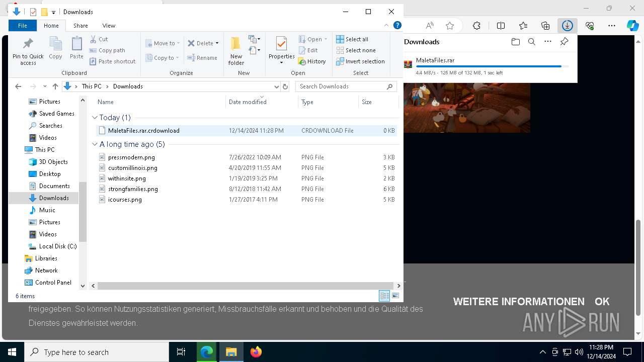The image size is (644, 362).
Task: Open Properties for selected file
Action: tap(281, 50)
